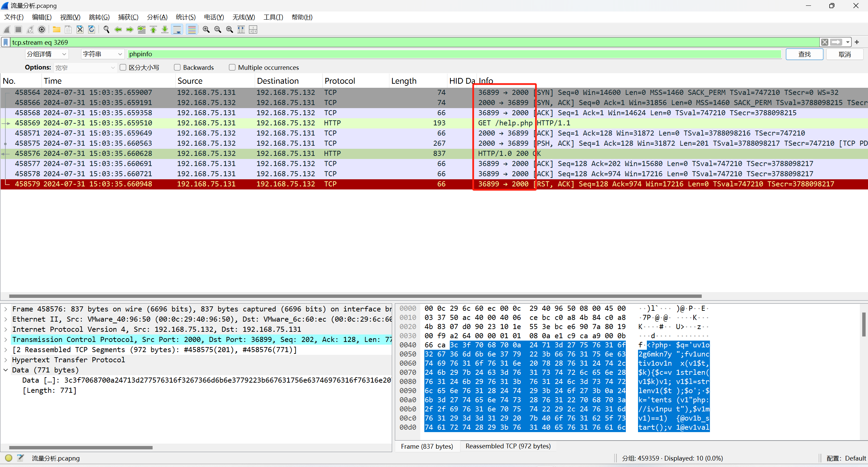Open the 分组详情 search scope dropdown

coord(46,54)
